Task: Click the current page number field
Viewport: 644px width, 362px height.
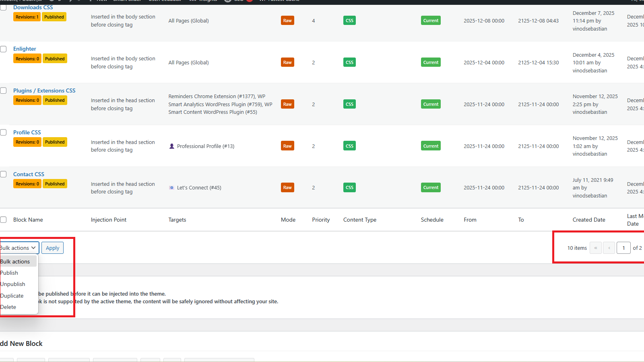Action: pyautogui.click(x=623, y=248)
